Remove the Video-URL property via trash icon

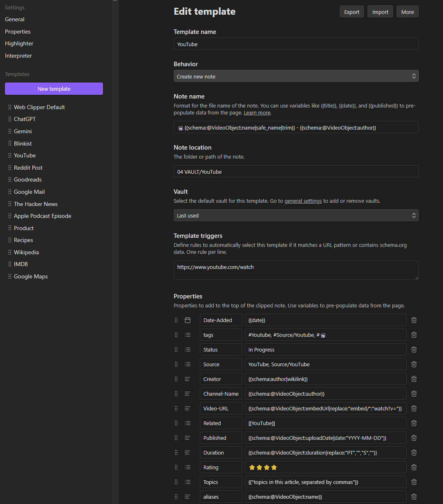click(414, 408)
